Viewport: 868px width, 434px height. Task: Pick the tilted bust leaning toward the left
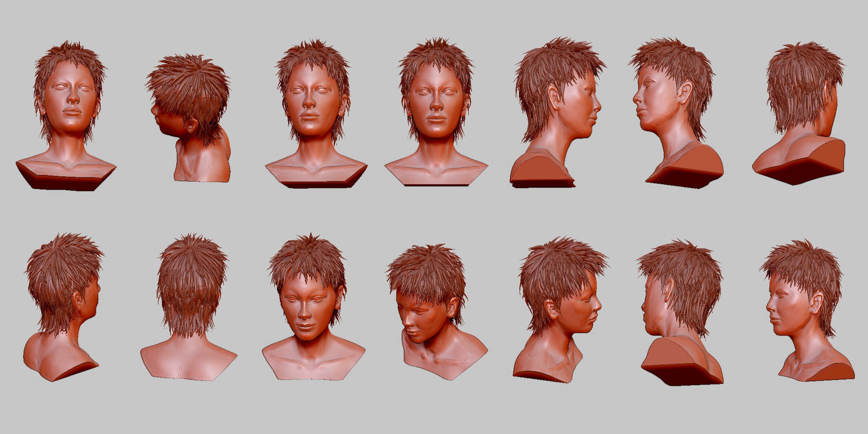coord(436,312)
